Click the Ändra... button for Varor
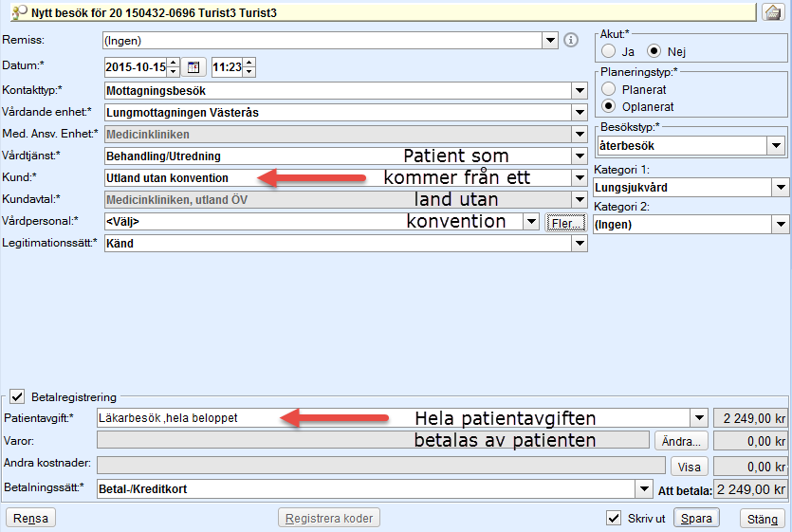The image size is (792, 532). click(x=681, y=441)
